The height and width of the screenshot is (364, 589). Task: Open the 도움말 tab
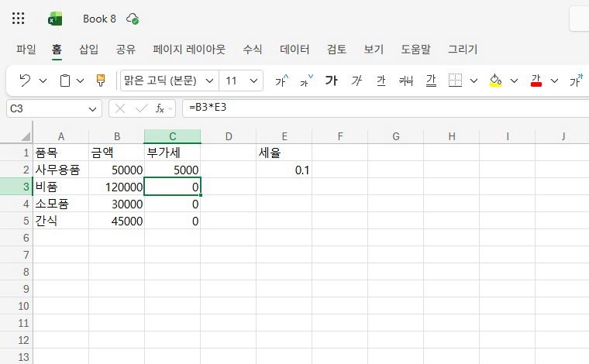coord(415,49)
